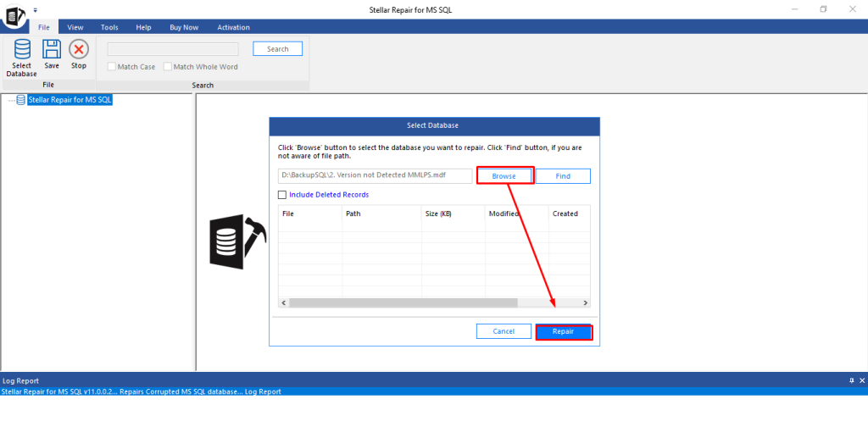
Task: Open the quick access toolbar dropdown arrow
Action: click(36, 10)
